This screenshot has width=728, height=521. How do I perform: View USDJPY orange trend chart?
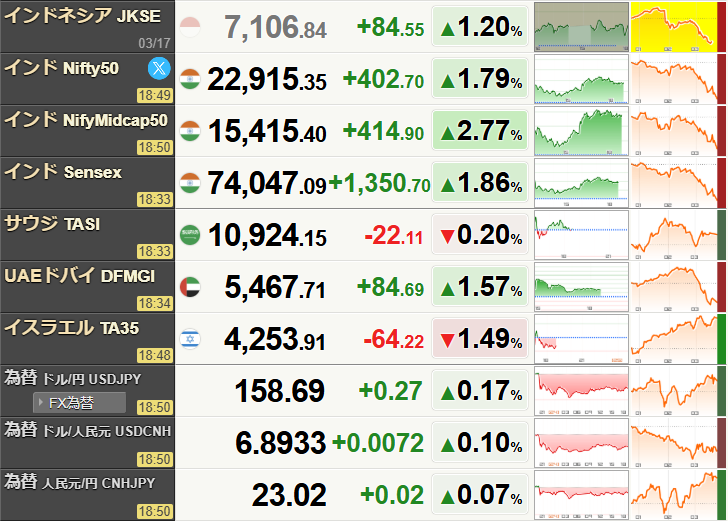[674, 391]
